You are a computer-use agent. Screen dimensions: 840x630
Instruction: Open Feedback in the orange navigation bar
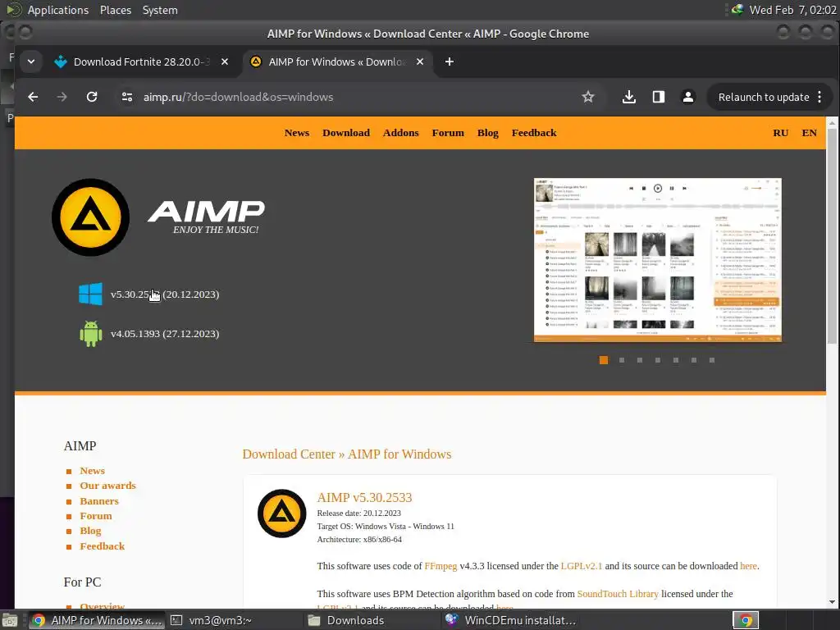(x=534, y=133)
